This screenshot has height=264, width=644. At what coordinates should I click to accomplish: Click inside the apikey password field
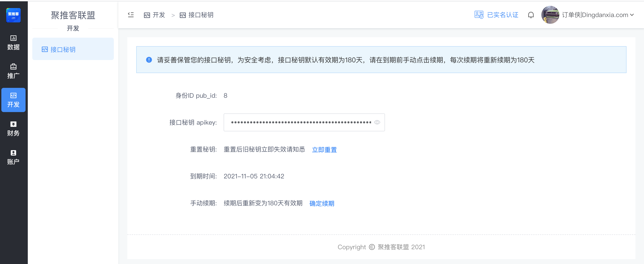300,122
